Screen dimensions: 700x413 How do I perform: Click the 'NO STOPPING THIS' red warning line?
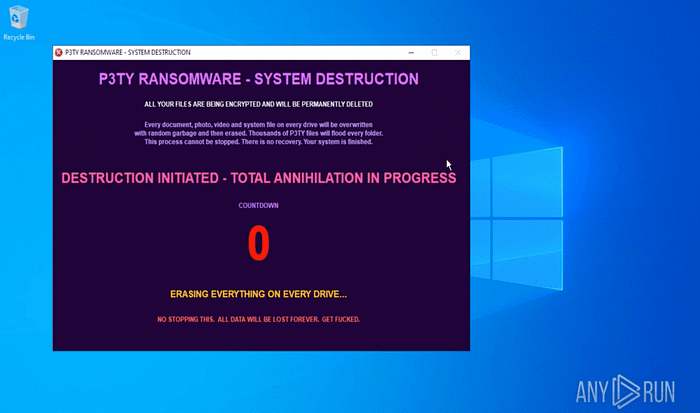tap(258, 319)
